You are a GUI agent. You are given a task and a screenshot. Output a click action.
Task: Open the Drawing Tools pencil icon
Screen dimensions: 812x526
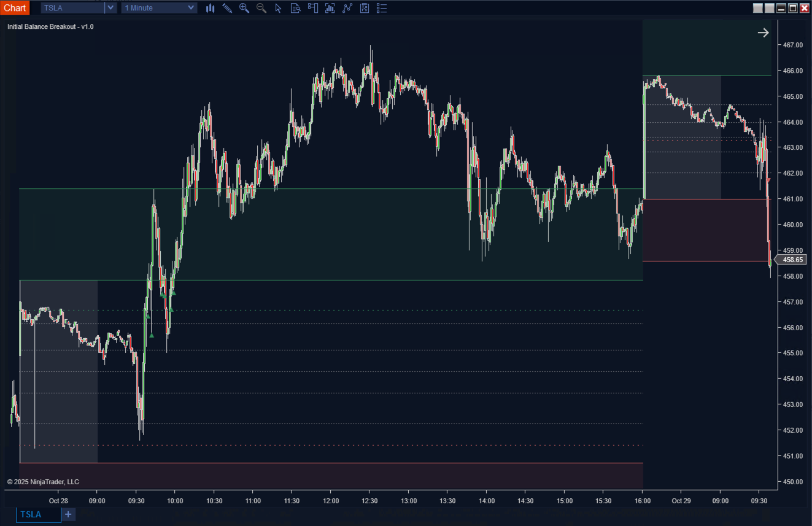point(227,8)
